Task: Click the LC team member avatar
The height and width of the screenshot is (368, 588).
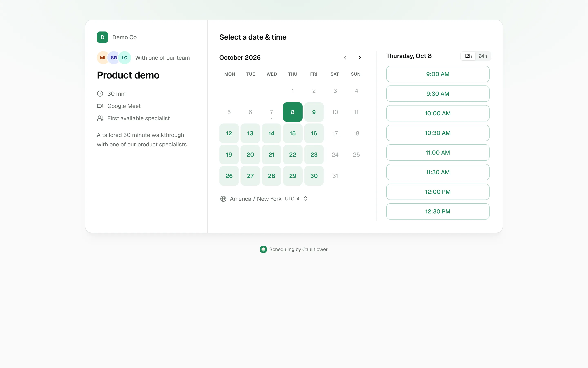Action: coord(124,58)
